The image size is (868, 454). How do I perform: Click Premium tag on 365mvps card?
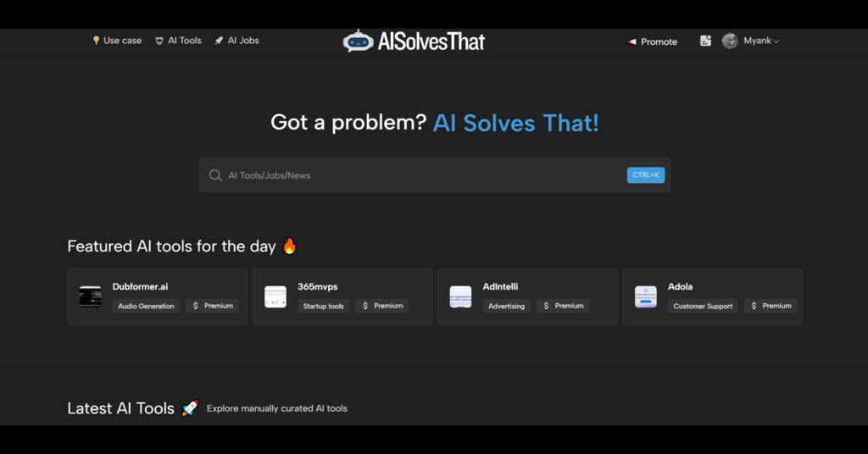(x=382, y=306)
